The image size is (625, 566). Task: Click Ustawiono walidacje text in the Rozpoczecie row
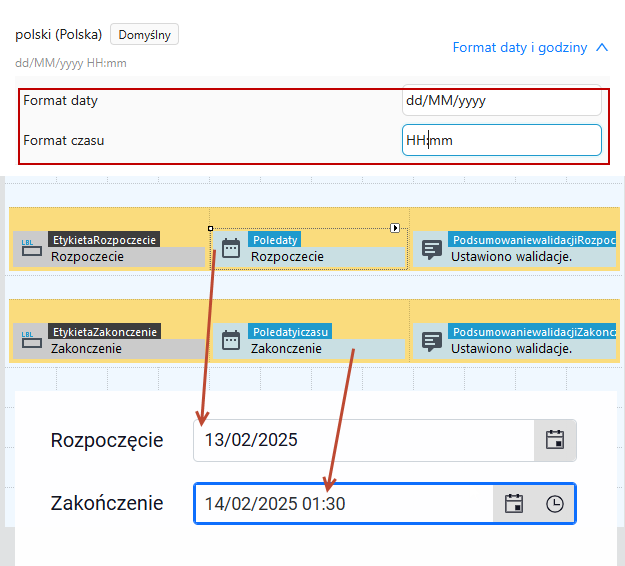pyautogui.click(x=511, y=257)
